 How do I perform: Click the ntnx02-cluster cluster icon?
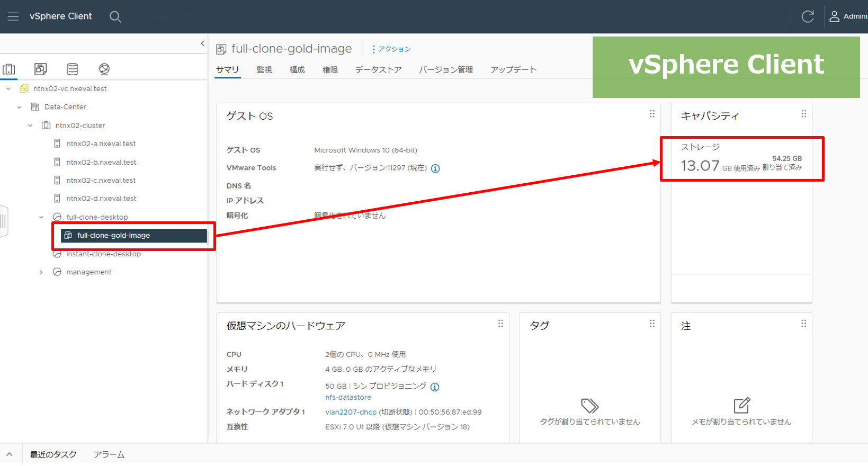coord(46,126)
